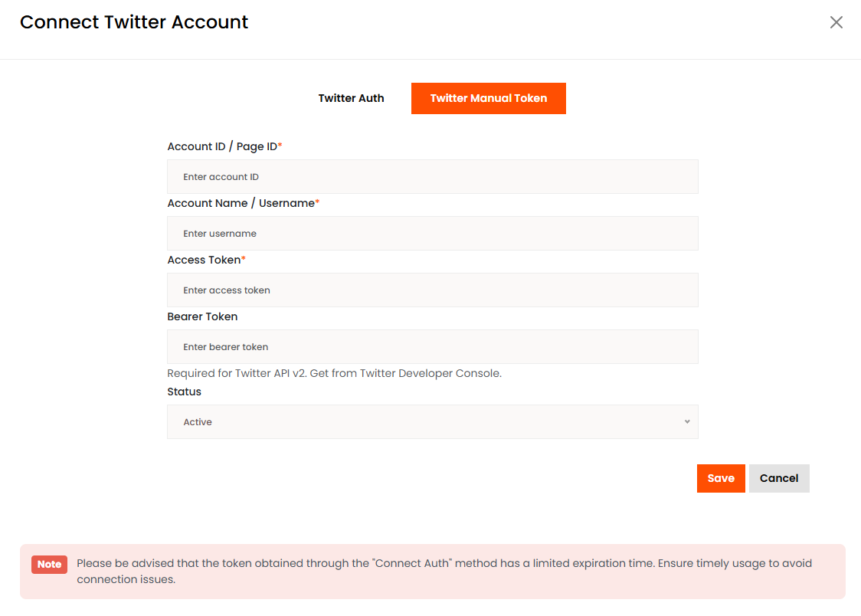This screenshot has width=861, height=616.
Task: Click the Enter bearer token field
Action: click(432, 347)
